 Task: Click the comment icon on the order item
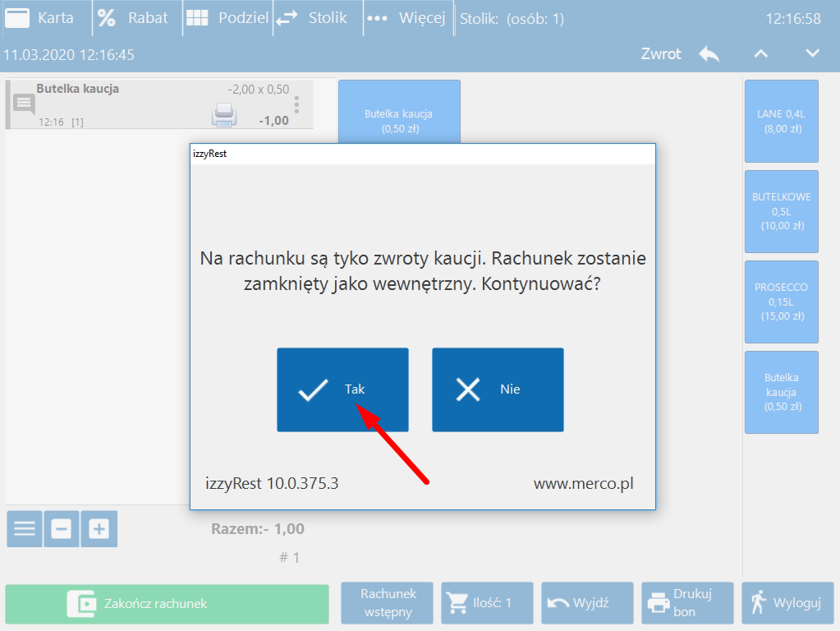point(24,104)
